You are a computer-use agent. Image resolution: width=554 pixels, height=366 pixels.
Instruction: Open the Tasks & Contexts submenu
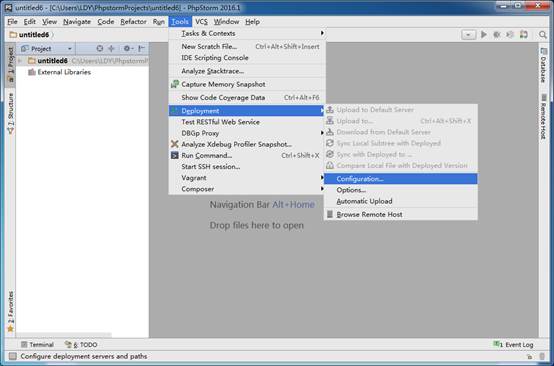tap(247, 34)
